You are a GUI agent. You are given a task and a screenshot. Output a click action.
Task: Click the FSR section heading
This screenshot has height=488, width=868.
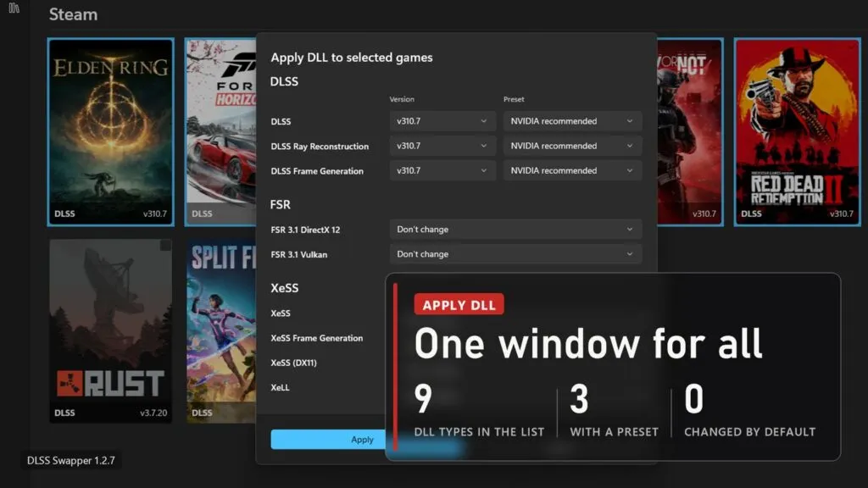(280, 204)
